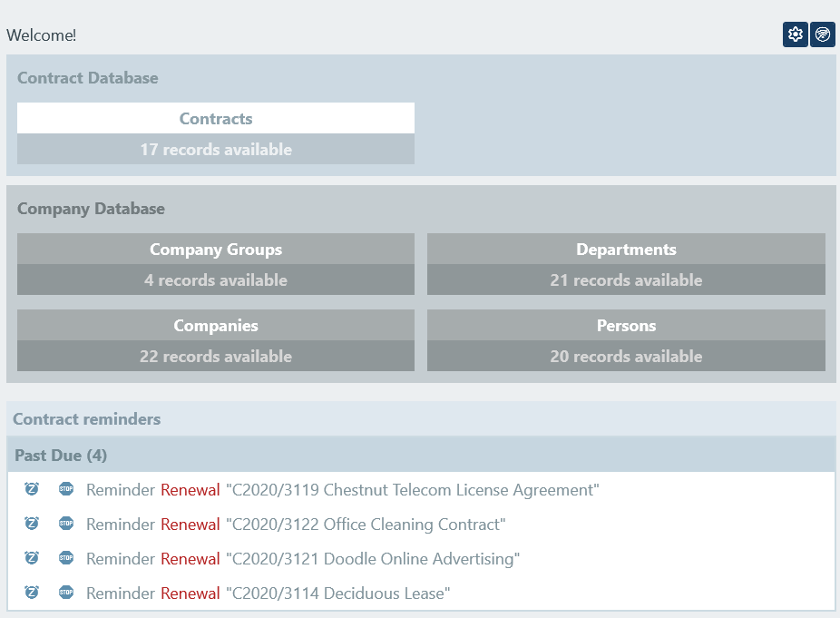Open the C2020/3114 Deciduous Lease link
Viewport: 840px width, 618px height.
pos(338,593)
